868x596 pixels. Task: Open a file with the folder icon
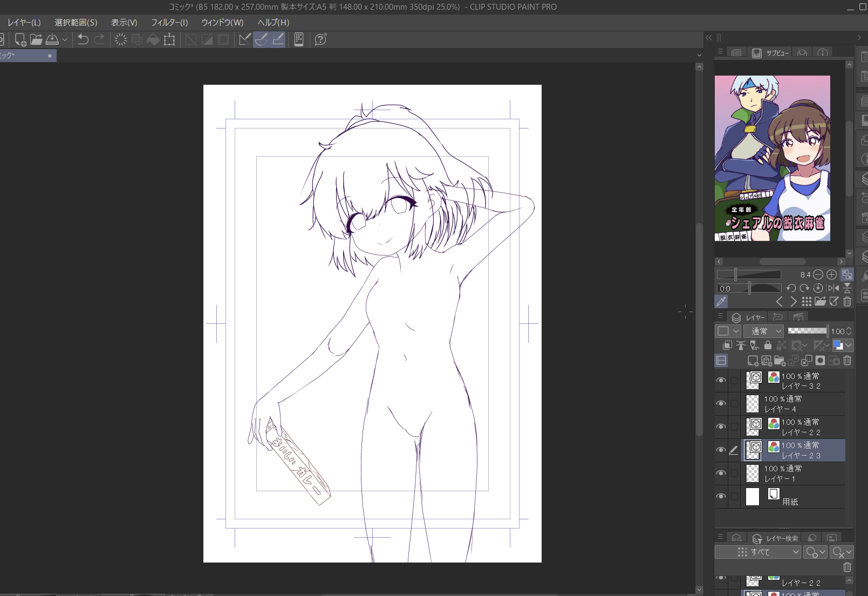(x=36, y=39)
